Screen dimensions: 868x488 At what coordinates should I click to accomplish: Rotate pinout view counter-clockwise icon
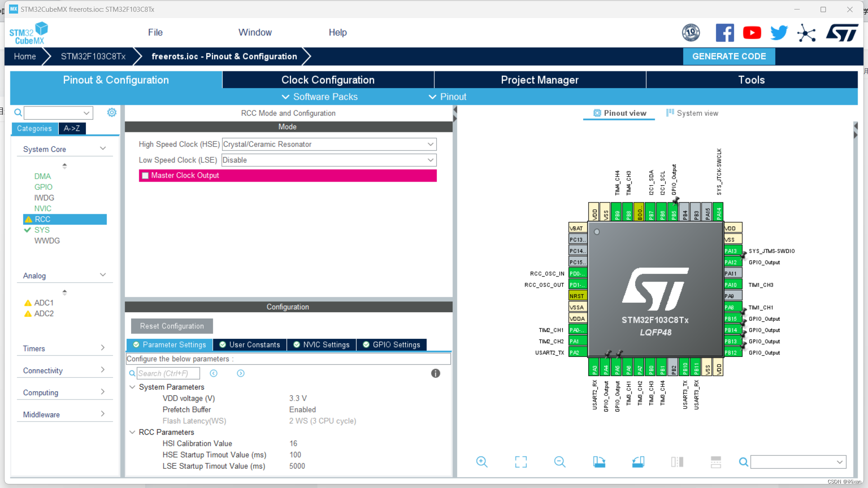638,462
